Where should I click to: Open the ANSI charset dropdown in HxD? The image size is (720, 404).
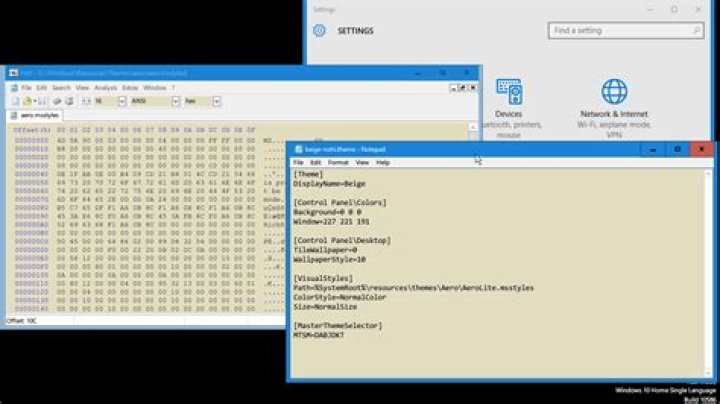pos(176,101)
